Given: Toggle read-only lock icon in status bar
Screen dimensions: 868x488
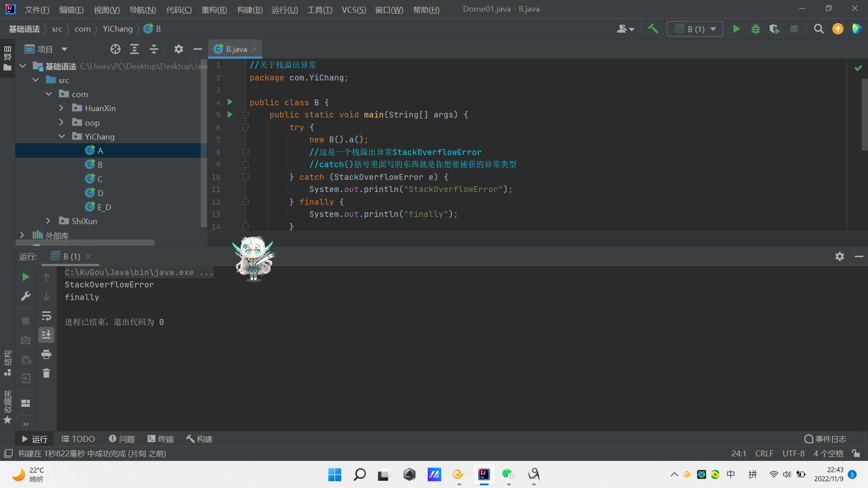Looking at the screenshot, I should [x=856, y=453].
